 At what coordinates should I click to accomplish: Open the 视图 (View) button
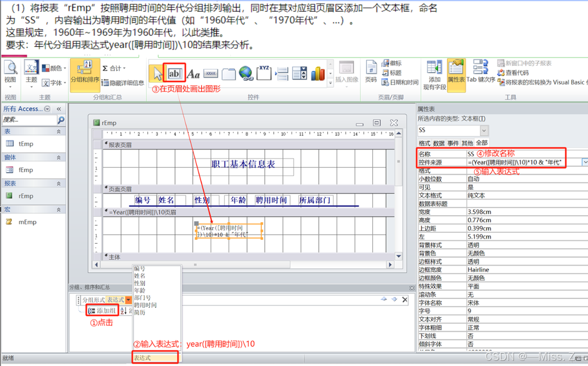pos(10,72)
